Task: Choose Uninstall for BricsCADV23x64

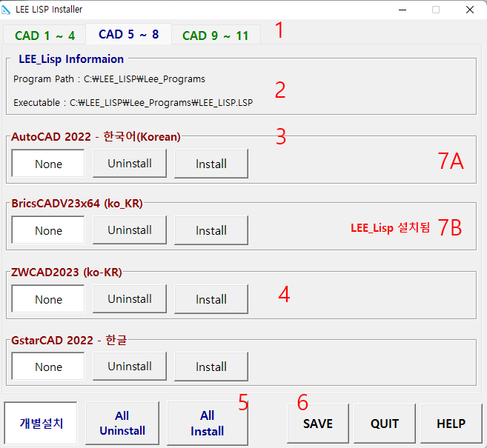Action: click(130, 230)
